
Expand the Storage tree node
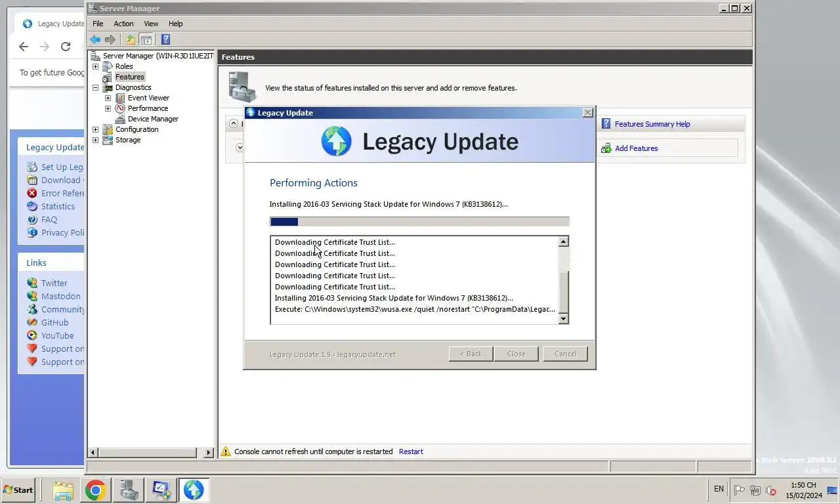point(95,140)
